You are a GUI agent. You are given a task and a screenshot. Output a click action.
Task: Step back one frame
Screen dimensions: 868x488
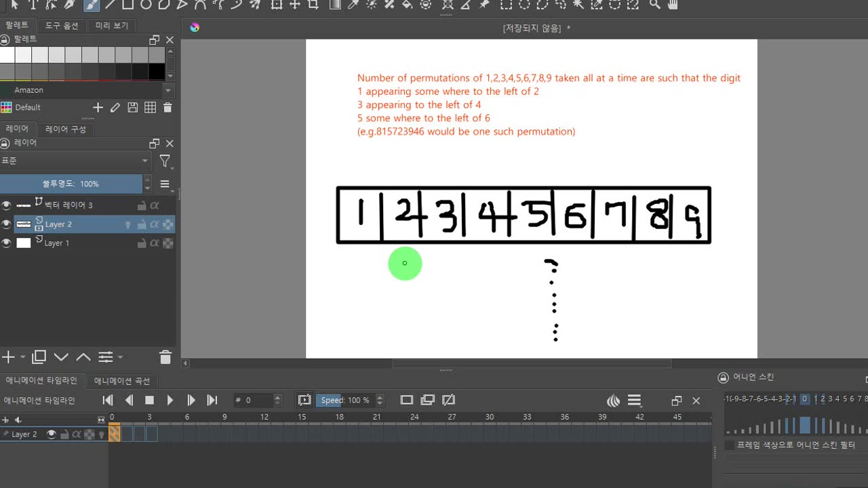pos(129,401)
